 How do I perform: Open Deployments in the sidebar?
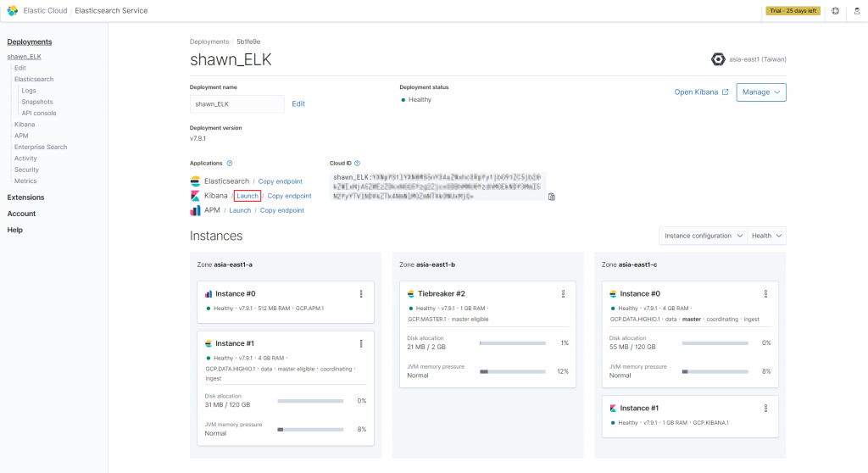coord(30,42)
